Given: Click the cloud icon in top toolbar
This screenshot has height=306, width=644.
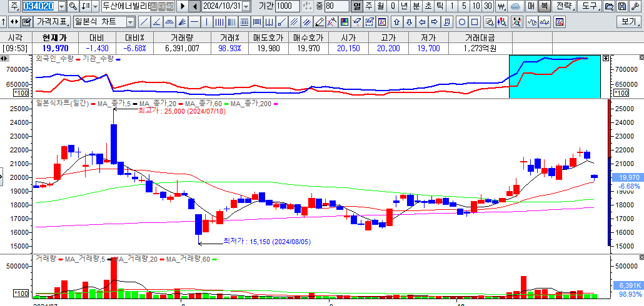Looking at the screenshot, I should (516, 6).
